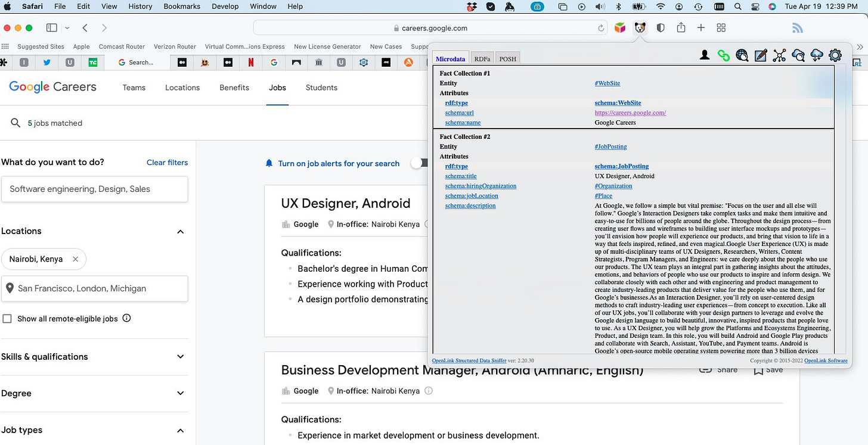The image size is (868, 445).
Task: Click the schema:hiringOrganization attribute
Action: click(x=480, y=186)
